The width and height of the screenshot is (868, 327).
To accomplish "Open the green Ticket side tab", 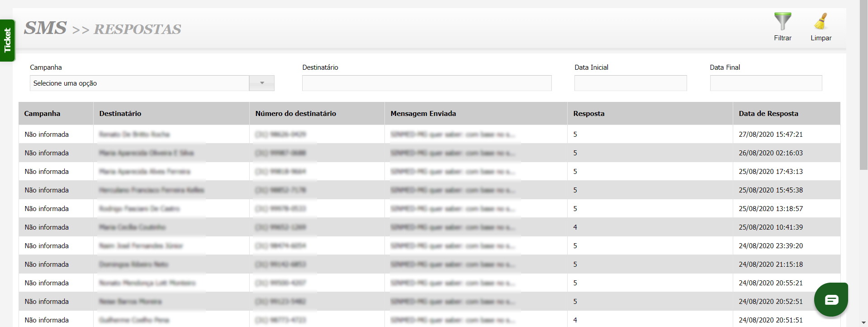I will click(8, 40).
